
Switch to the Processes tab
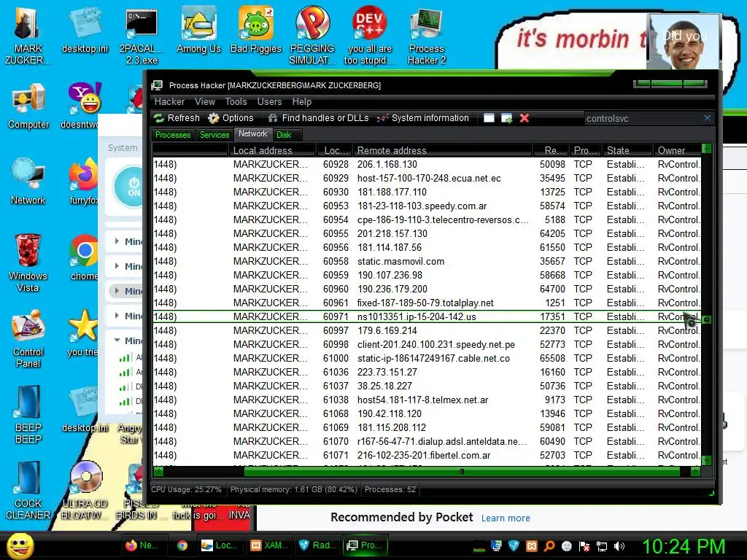tap(173, 135)
